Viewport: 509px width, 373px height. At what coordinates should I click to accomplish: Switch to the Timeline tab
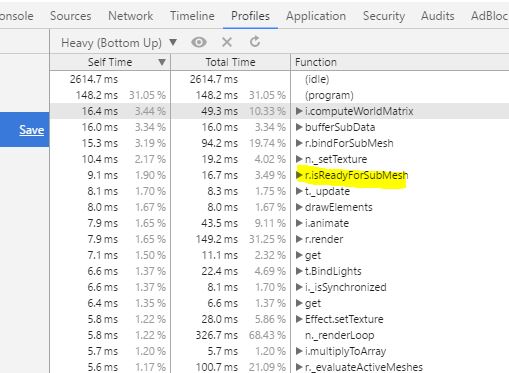(192, 16)
